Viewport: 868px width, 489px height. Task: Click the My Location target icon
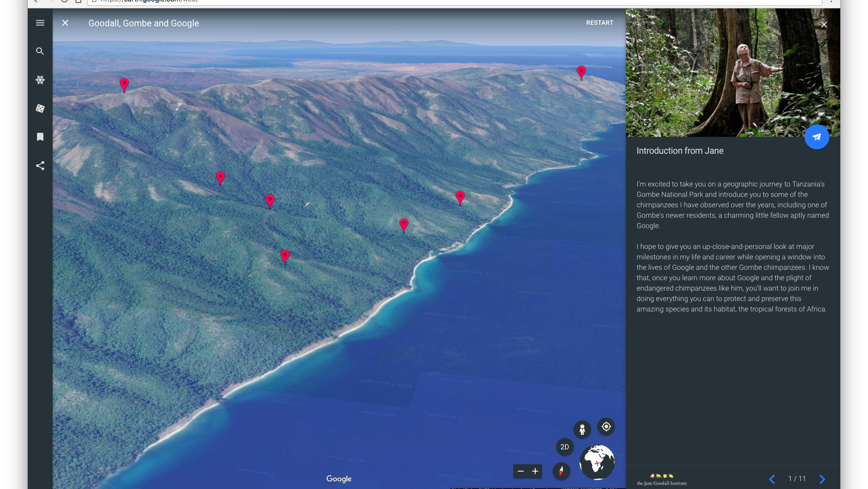click(x=606, y=427)
